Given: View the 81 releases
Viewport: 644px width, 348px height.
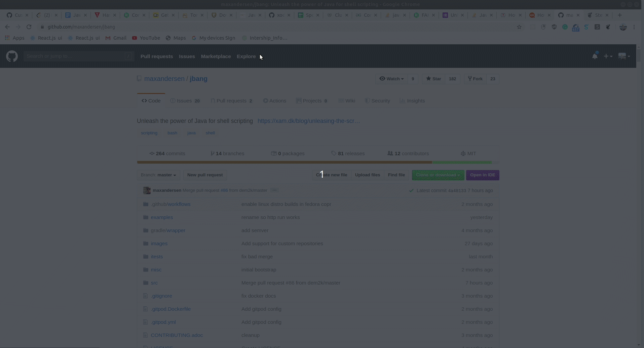Looking at the screenshot, I should pos(348,154).
